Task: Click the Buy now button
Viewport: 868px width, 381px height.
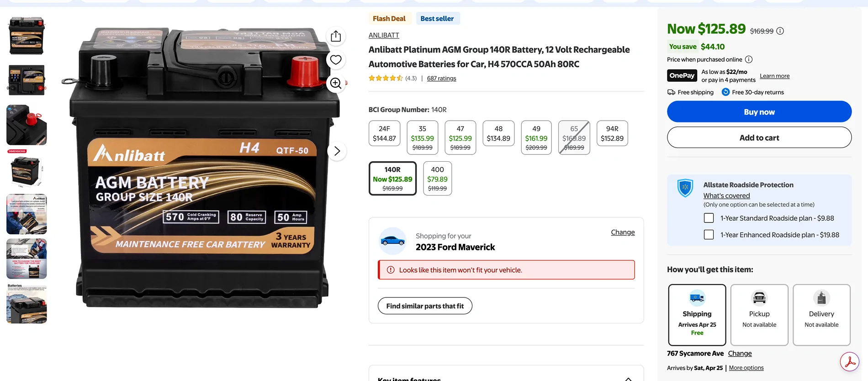Action: (x=759, y=112)
